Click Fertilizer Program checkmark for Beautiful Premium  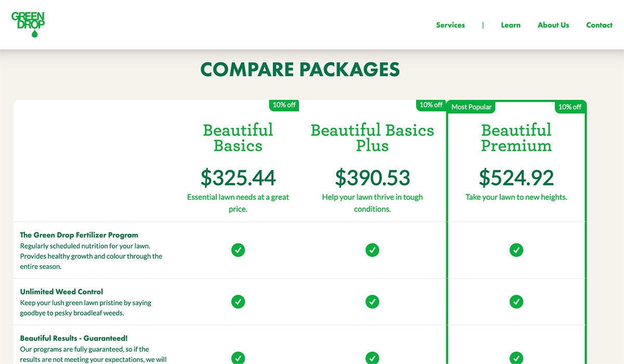point(516,250)
